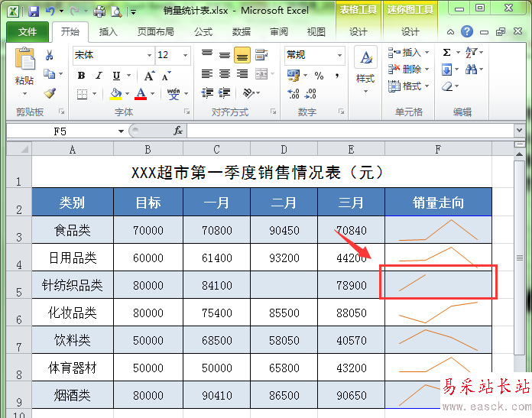
Task: Click the Save icon in quick access toolbar
Action: (x=34, y=12)
